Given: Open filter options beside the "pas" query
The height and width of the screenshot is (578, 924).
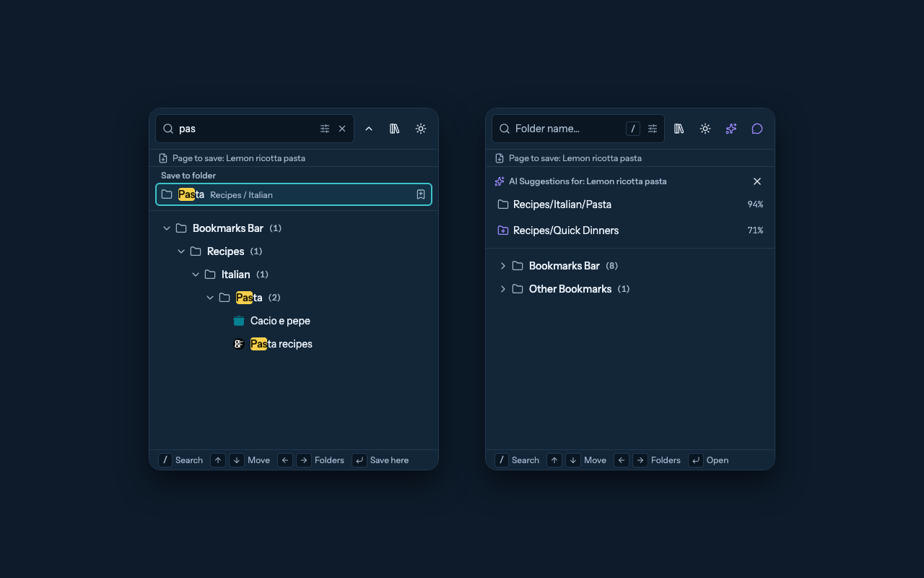Looking at the screenshot, I should pyautogui.click(x=325, y=129).
